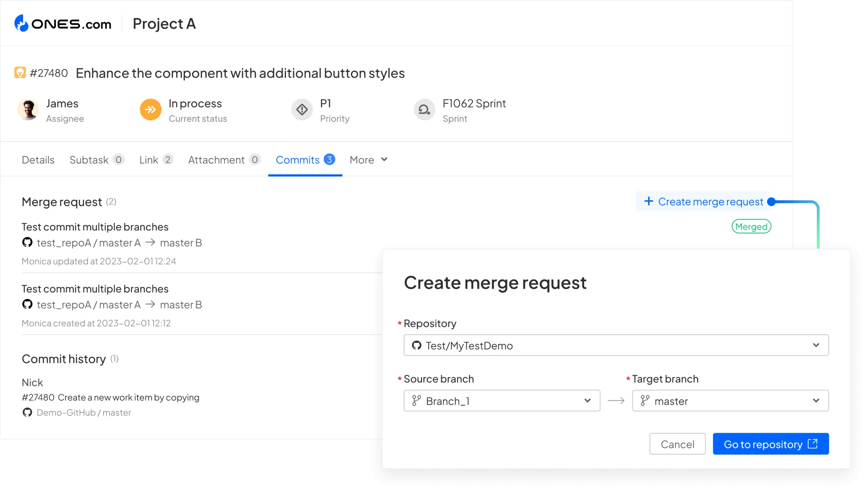The image size is (868, 489).
Task: Click Cancel in the merge request dialog
Action: 677,444
